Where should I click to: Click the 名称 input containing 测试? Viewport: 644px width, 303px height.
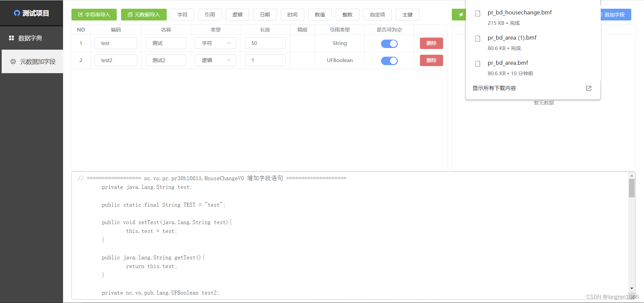click(x=166, y=43)
